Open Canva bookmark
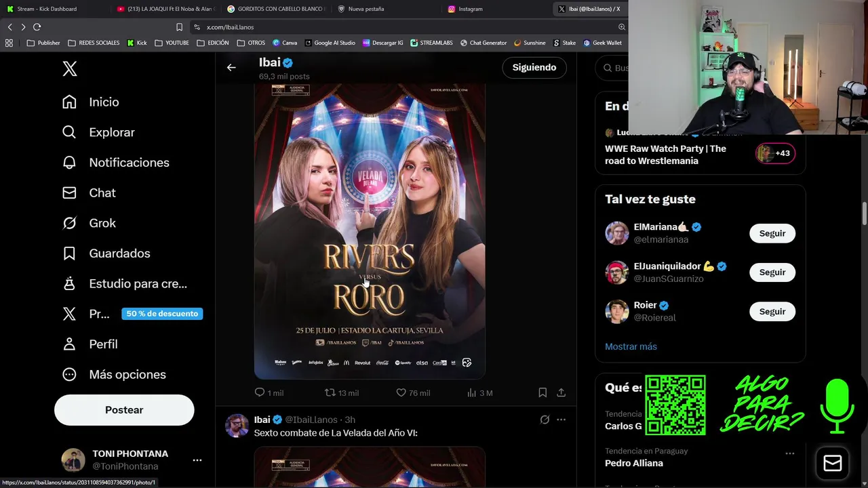 point(285,43)
